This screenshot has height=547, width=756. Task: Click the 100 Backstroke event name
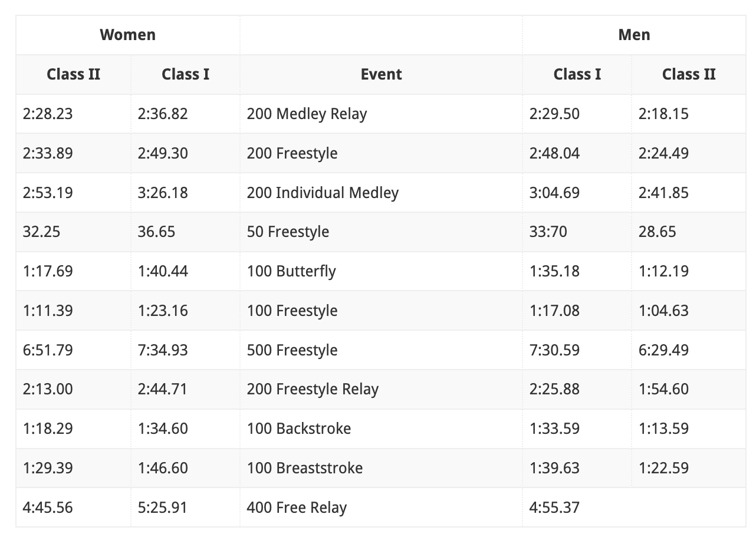point(299,429)
